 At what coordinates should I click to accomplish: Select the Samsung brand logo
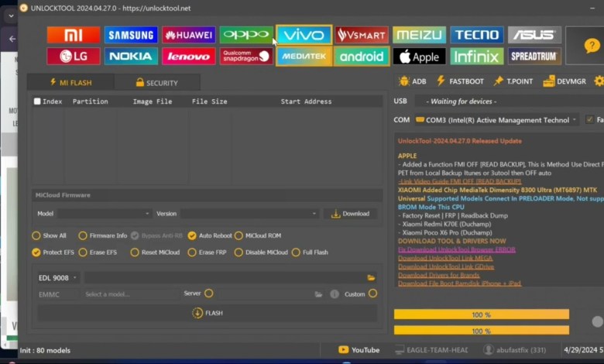click(x=131, y=35)
